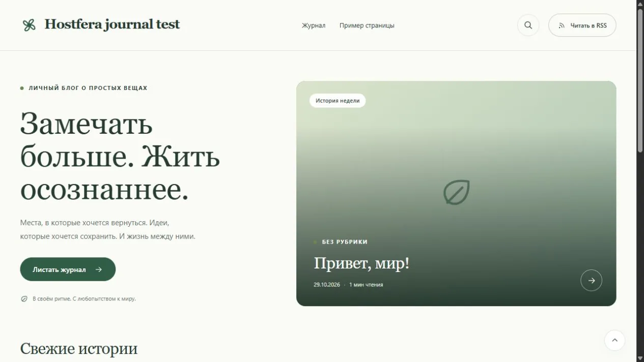Viewport: 644px width, 362px height.
Task: Click the Без рубрики category label
Action: pyautogui.click(x=345, y=242)
